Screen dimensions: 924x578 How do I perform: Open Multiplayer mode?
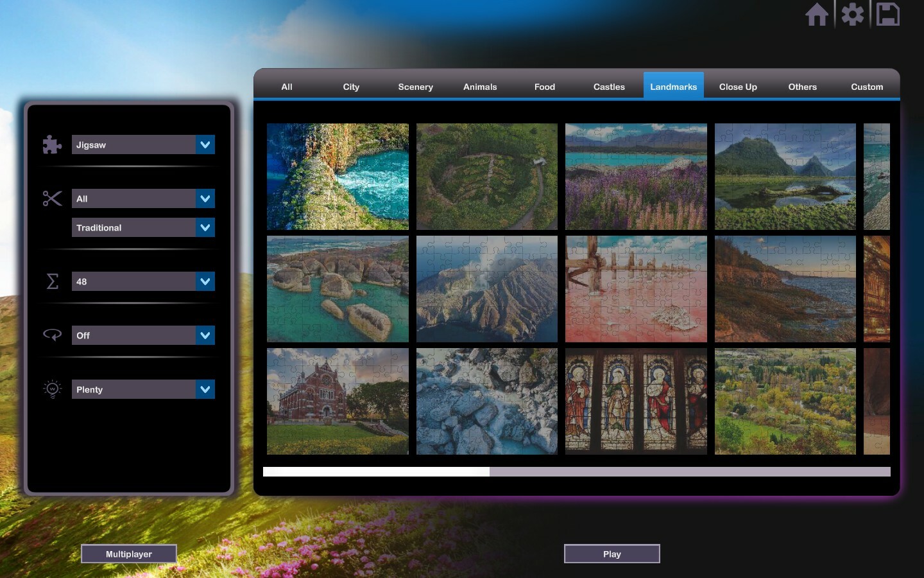coord(128,554)
